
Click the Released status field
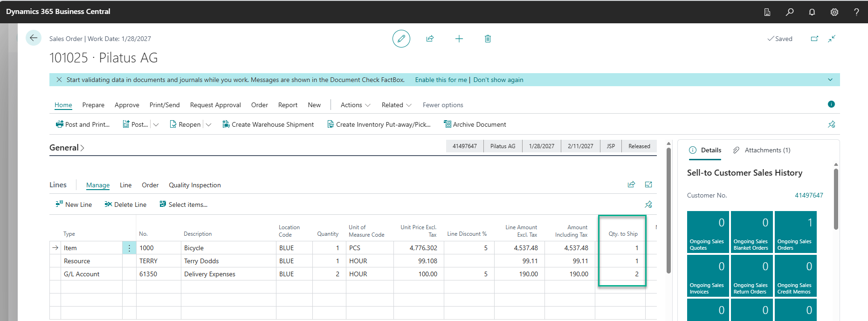coord(639,146)
